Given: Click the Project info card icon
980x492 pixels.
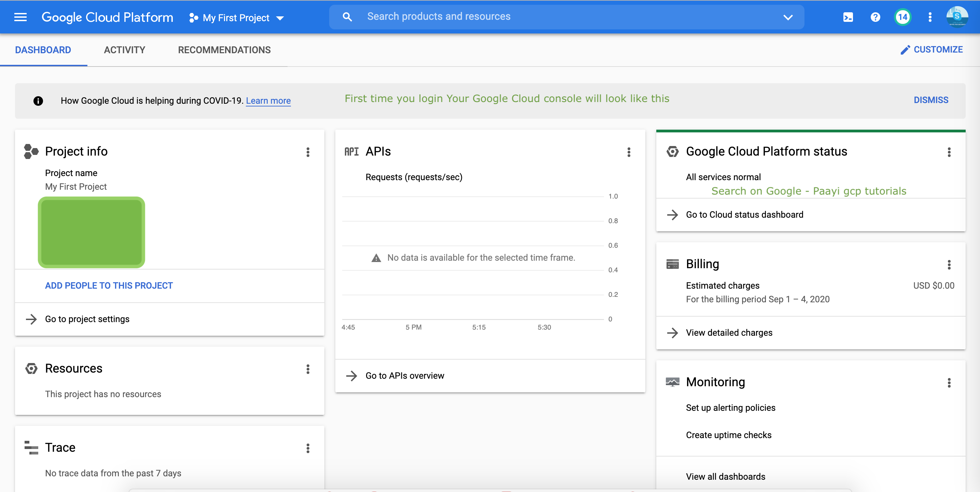Looking at the screenshot, I should click(x=31, y=151).
